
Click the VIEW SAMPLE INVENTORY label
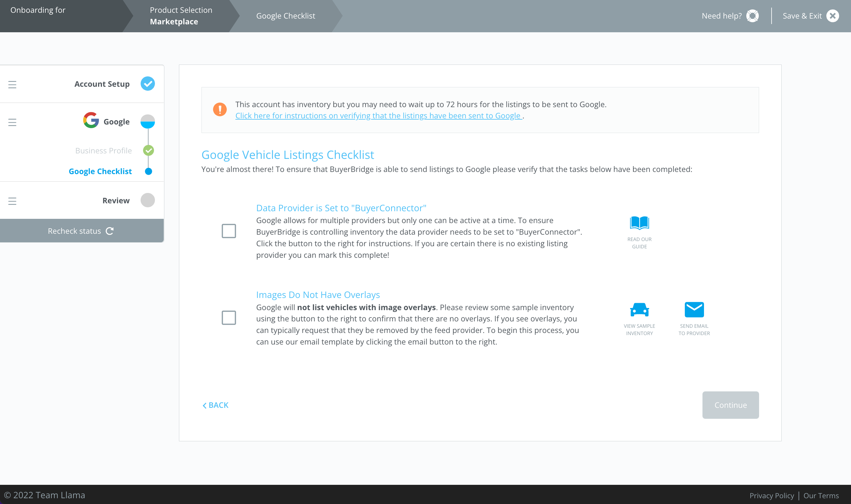click(639, 329)
